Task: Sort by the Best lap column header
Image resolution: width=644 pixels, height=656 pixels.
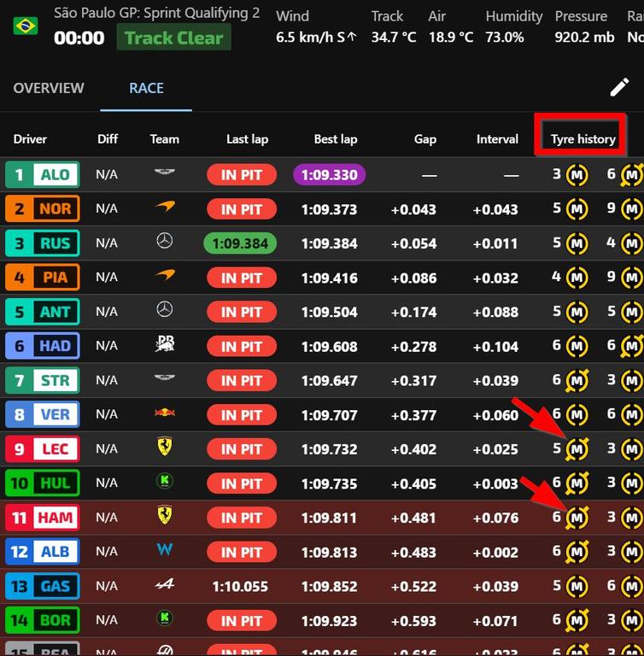Action: click(336, 139)
